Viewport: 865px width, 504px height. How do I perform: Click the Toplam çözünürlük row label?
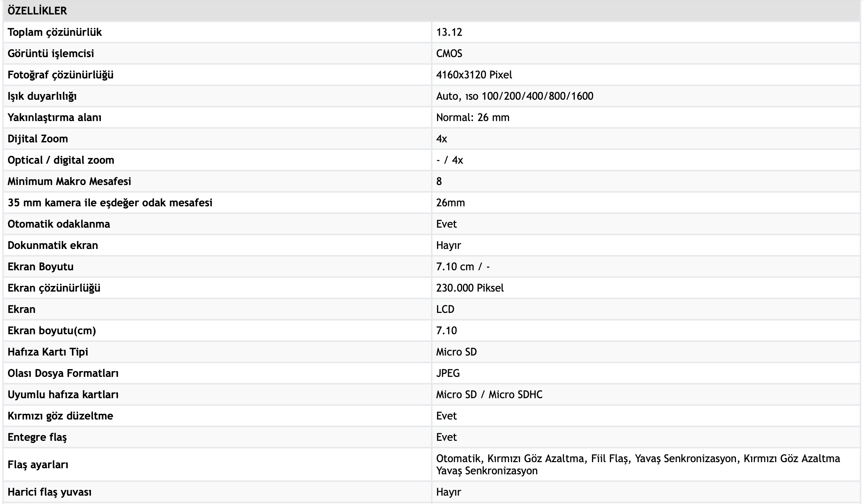pos(55,32)
